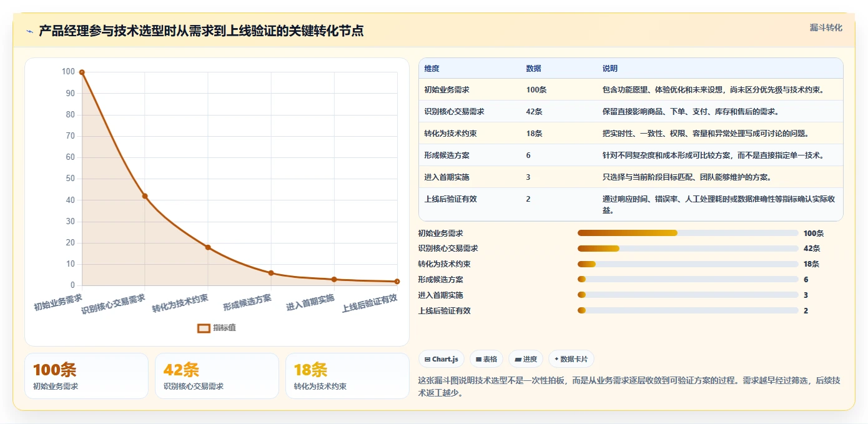Click the 50 y-axis tick label
This screenshot has height=424, width=868.
pyautogui.click(x=70, y=179)
